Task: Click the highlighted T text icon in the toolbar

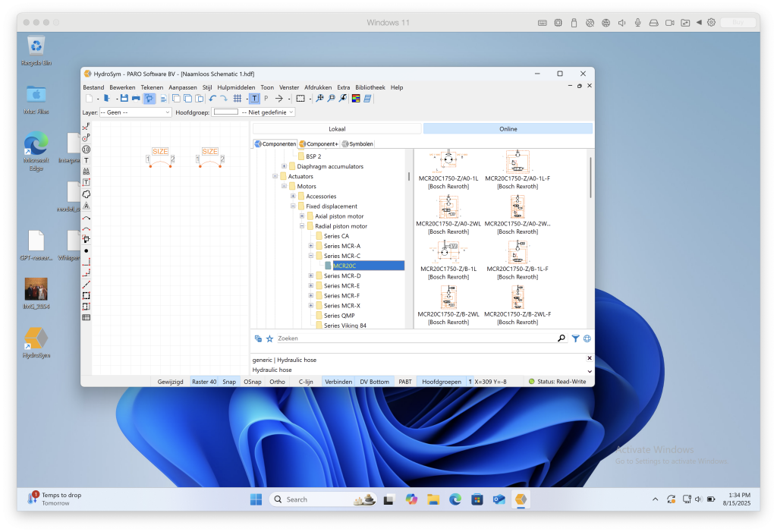Action: [x=254, y=99]
